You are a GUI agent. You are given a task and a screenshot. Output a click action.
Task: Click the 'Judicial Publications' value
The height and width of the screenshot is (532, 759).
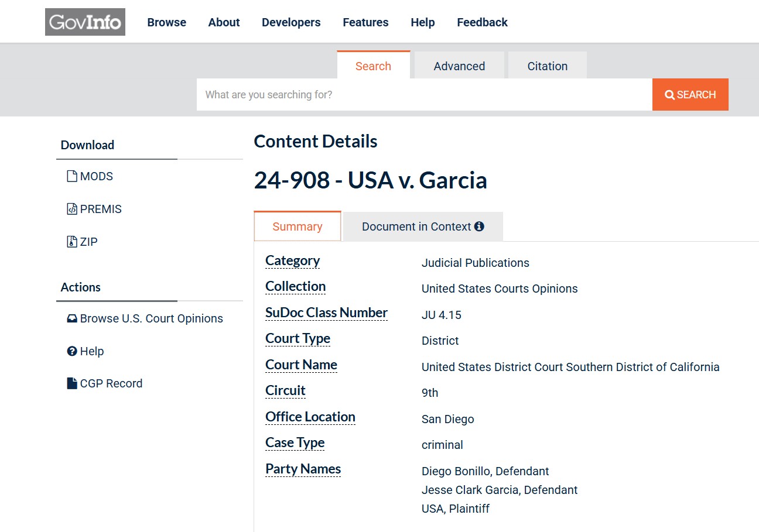tap(476, 263)
